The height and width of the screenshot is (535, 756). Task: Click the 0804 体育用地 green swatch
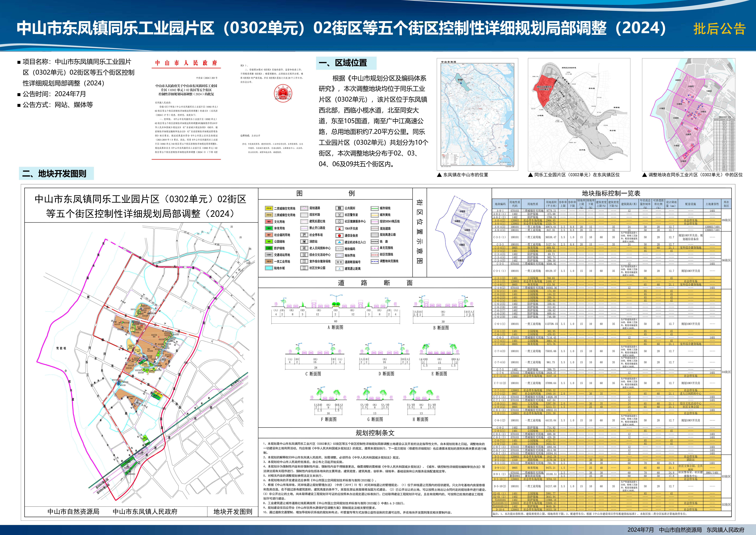coord(269,228)
